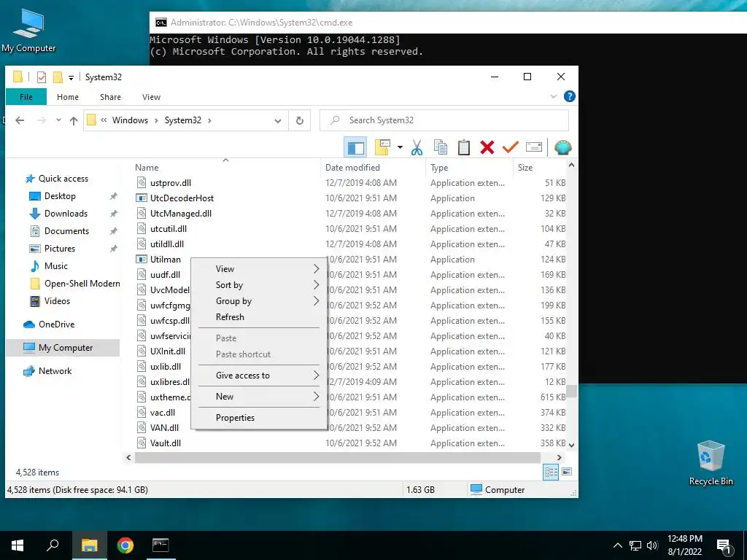Screen dimensions: 747x560
Task: Expand the ribbon with the chevron
Action: pyautogui.click(x=553, y=97)
